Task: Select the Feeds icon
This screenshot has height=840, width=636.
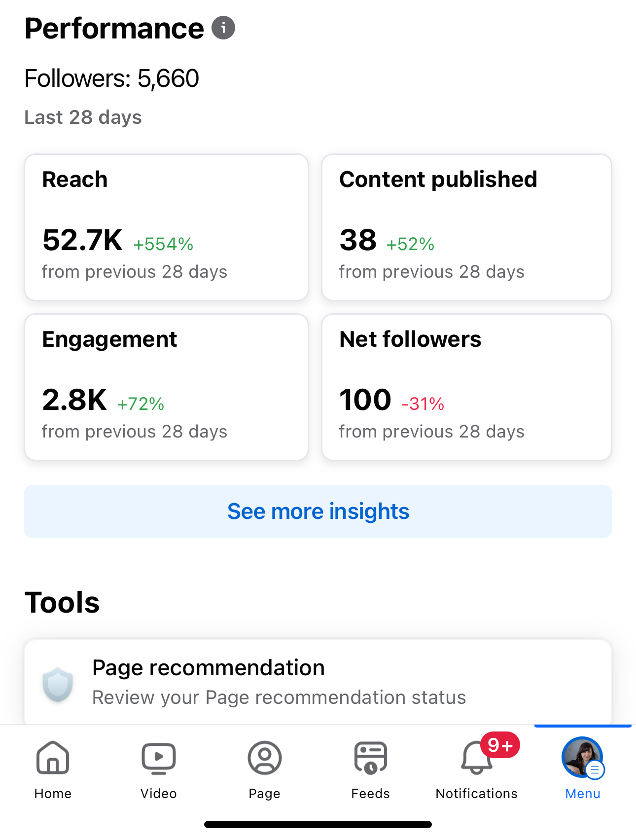Action: click(x=370, y=758)
